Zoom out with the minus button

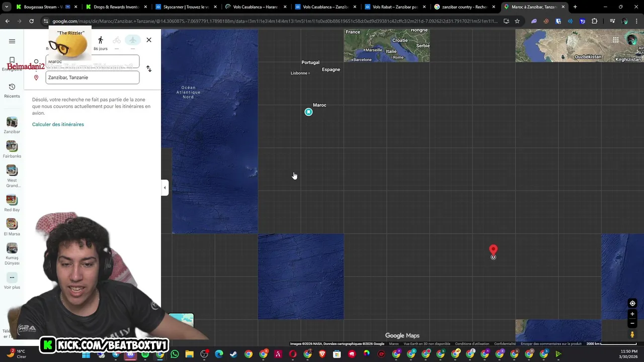(632, 323)
